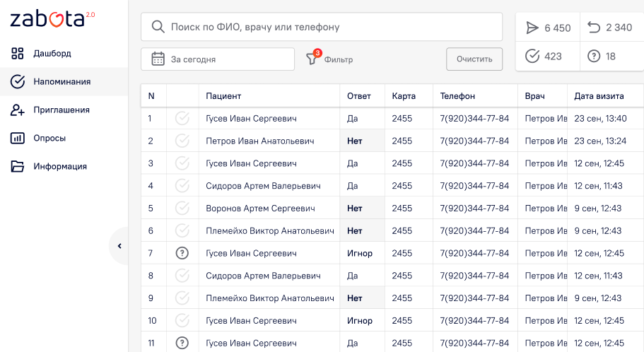Go to the Приглашения section

click(x=61, y=110)
